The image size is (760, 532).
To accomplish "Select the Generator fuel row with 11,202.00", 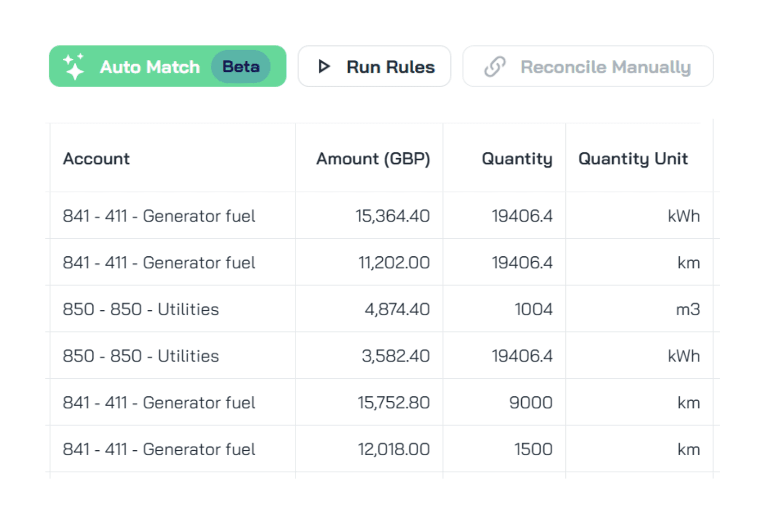I will (x=382, y=262).
